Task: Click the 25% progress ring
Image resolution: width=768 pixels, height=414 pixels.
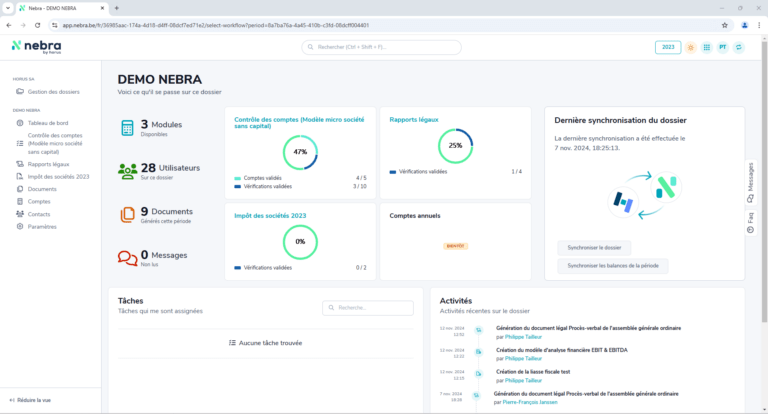Action: coord(456,146)
